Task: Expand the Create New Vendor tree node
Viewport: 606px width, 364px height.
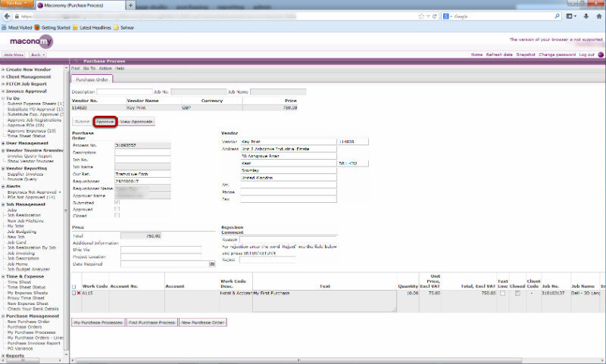Action: click(x=3, y=69)
